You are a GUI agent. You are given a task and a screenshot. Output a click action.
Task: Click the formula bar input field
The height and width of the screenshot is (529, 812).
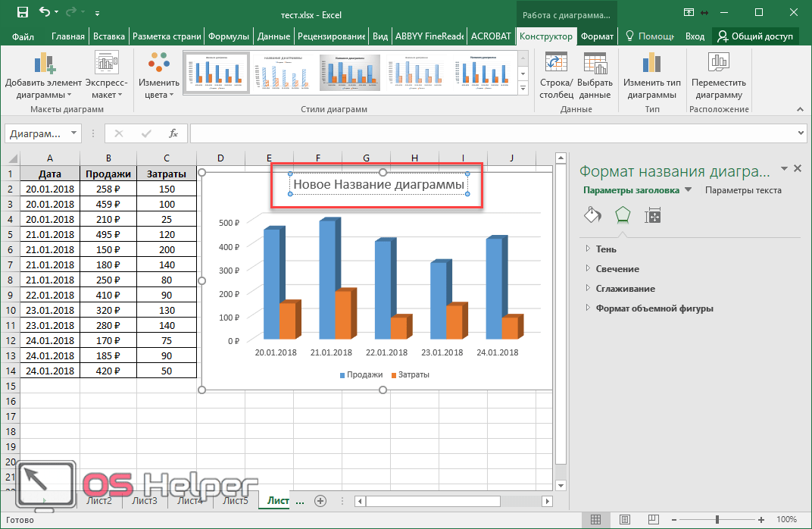point(492,133)
